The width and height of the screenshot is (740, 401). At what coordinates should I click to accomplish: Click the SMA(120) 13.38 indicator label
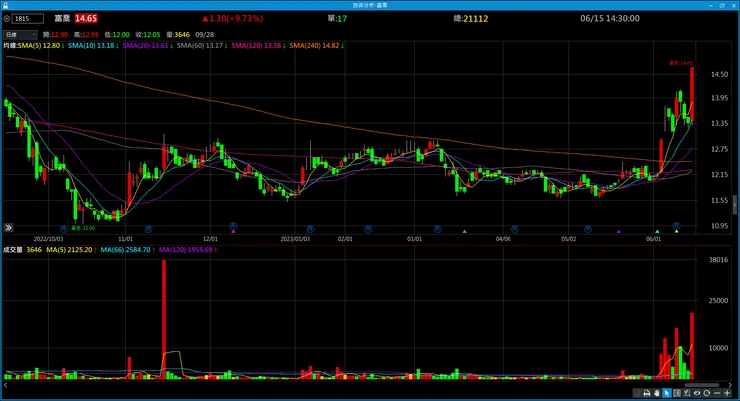[258, 46]
